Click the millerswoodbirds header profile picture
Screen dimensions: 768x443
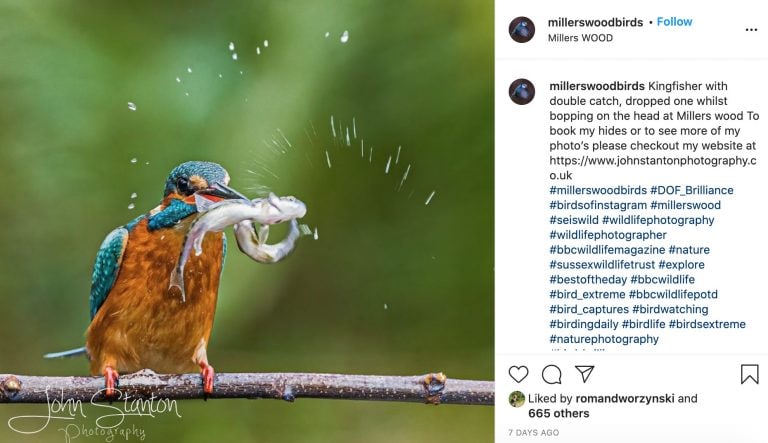(522, 30)
